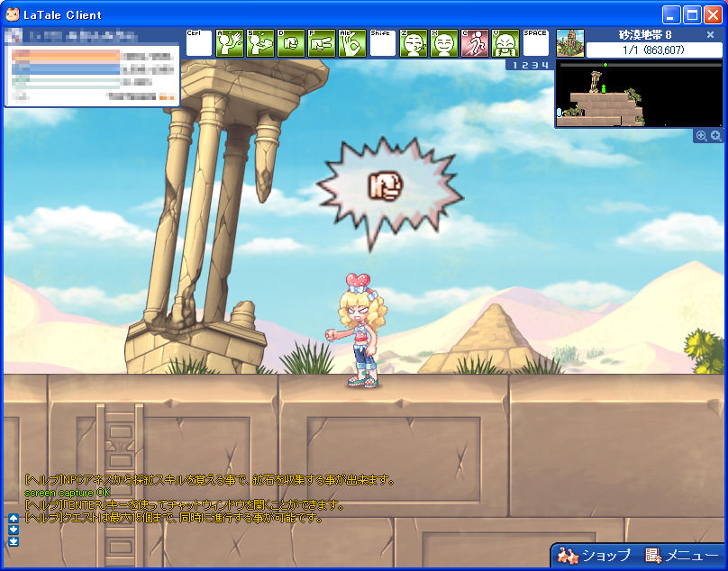
Task: Jump to bottom of the chat log
Action: (13, 541)
